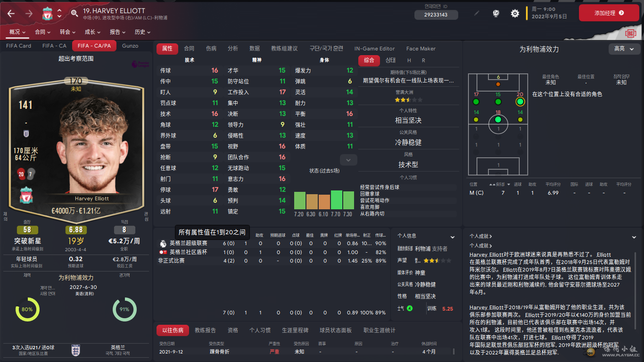
Task: Open the 伤病 tab
Action: pos(211,49)
